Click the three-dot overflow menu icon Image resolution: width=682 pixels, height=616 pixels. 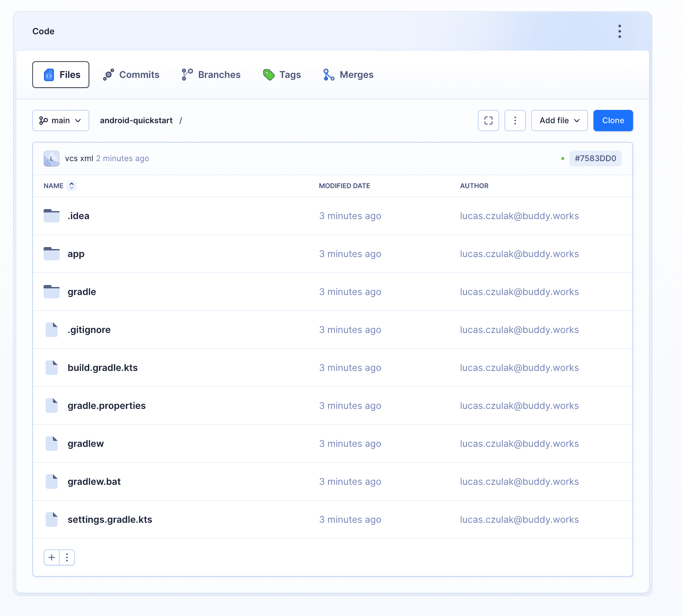[515, 120]
